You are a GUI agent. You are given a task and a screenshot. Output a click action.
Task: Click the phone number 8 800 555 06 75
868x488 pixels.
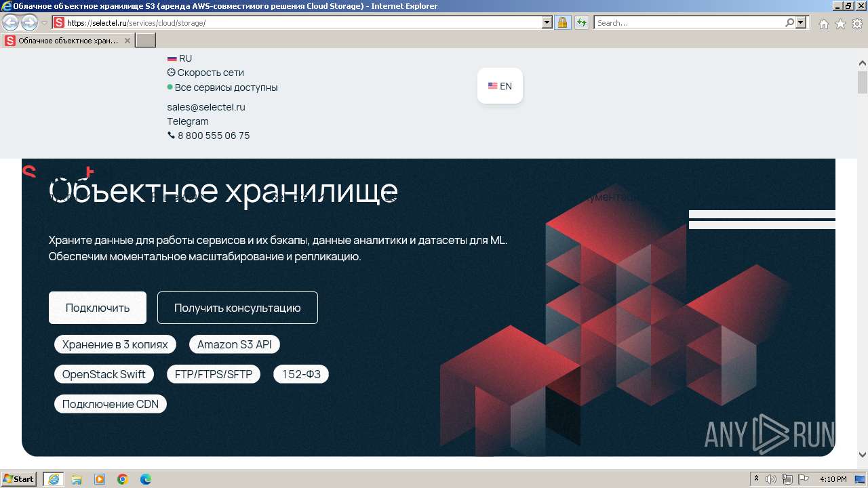coord(209,136)
